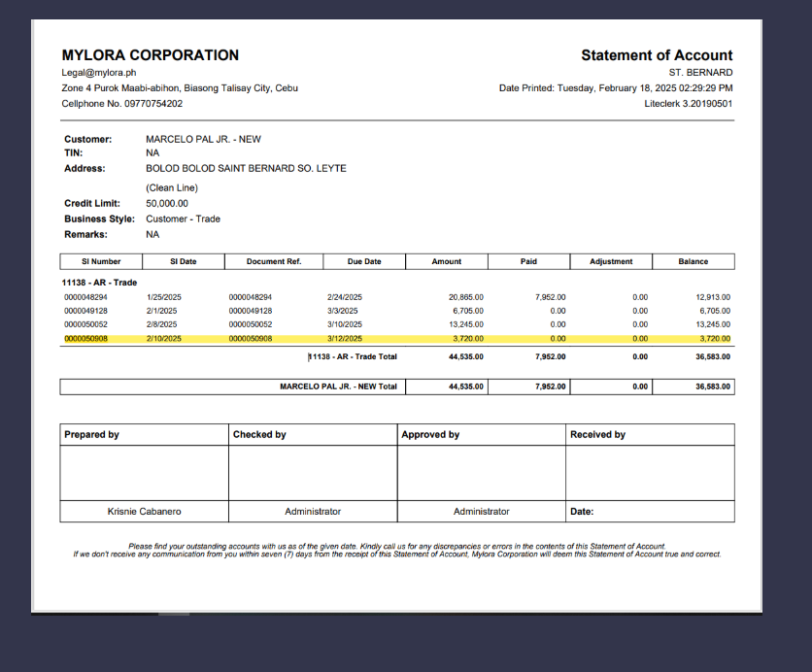The image size is (812, 672).
Task: Click the Krisnie Cabanero preparer name
Action: click(144, 511)
